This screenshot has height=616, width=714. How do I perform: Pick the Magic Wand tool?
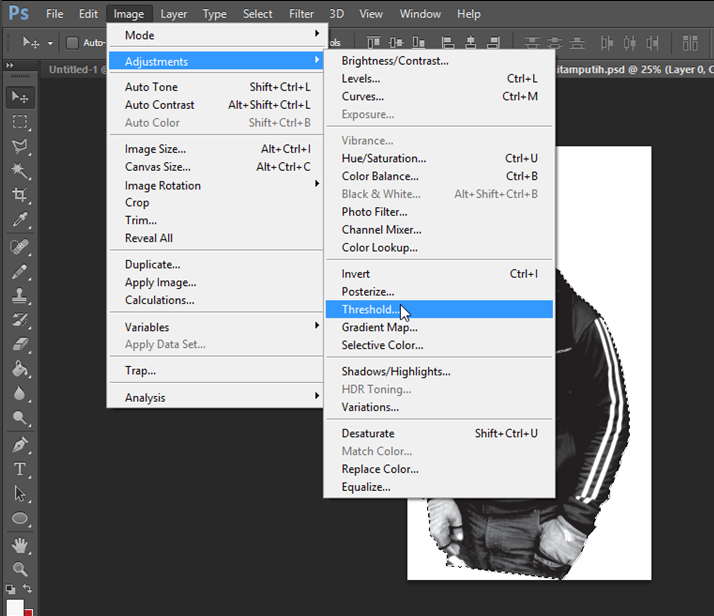pyautogui.click(x=20, y=171)
